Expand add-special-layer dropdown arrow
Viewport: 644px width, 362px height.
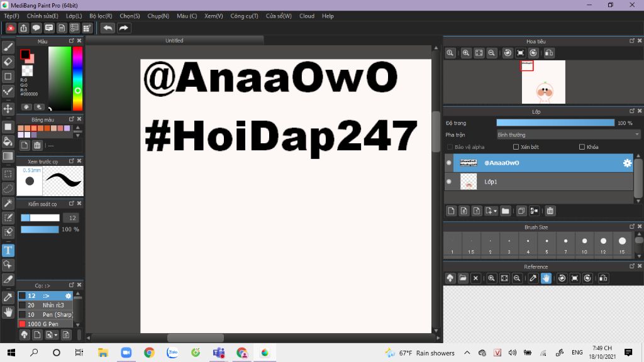click(496, 211)
